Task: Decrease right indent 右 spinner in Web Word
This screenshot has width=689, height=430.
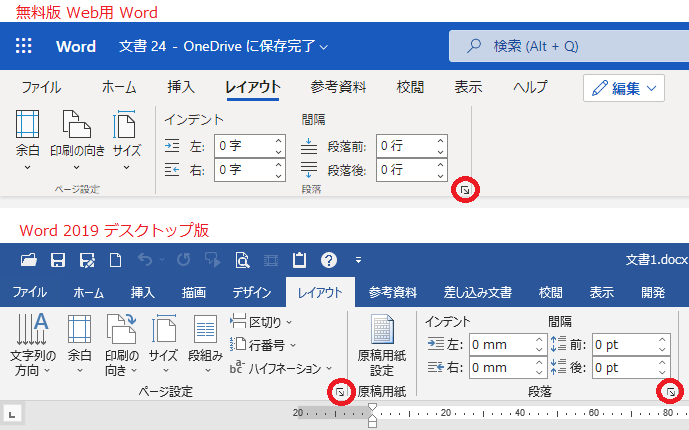Action: [x=279, y=176]
